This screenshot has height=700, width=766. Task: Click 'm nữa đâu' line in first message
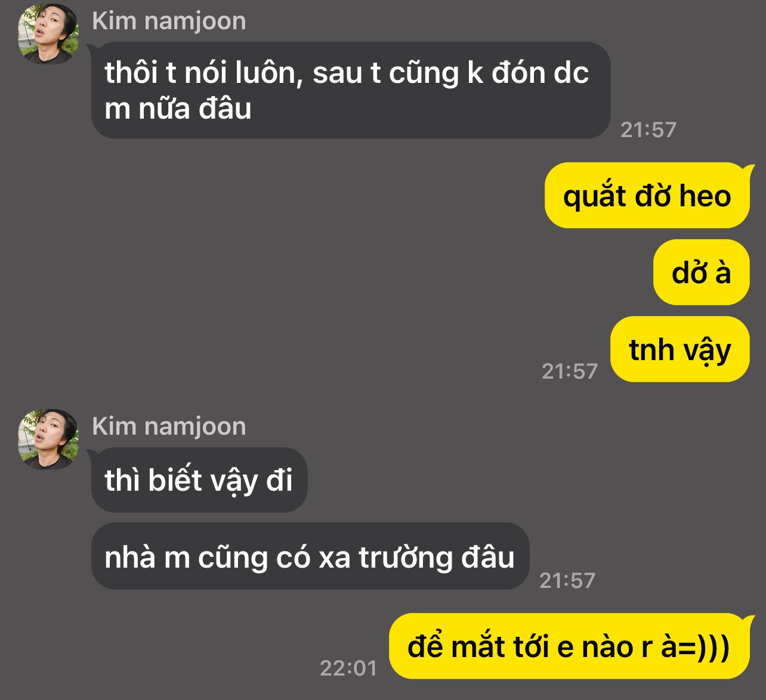point(178,109)
